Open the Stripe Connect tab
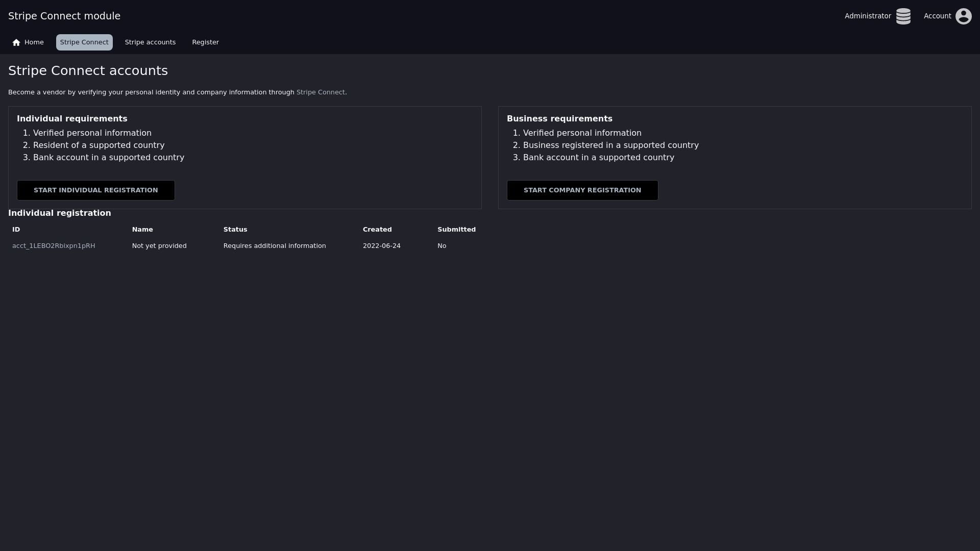This screenshot has width=980, height=551. (84, 42)
